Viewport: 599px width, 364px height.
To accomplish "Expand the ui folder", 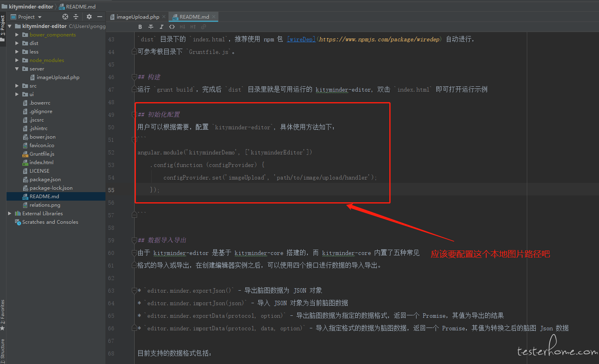I will (17, 94).
